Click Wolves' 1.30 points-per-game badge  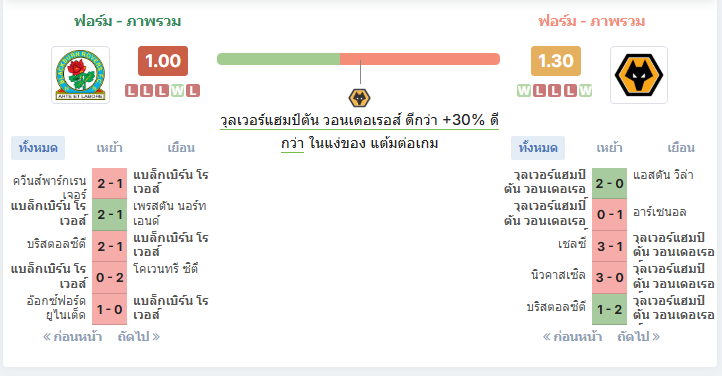coord(556,61)
